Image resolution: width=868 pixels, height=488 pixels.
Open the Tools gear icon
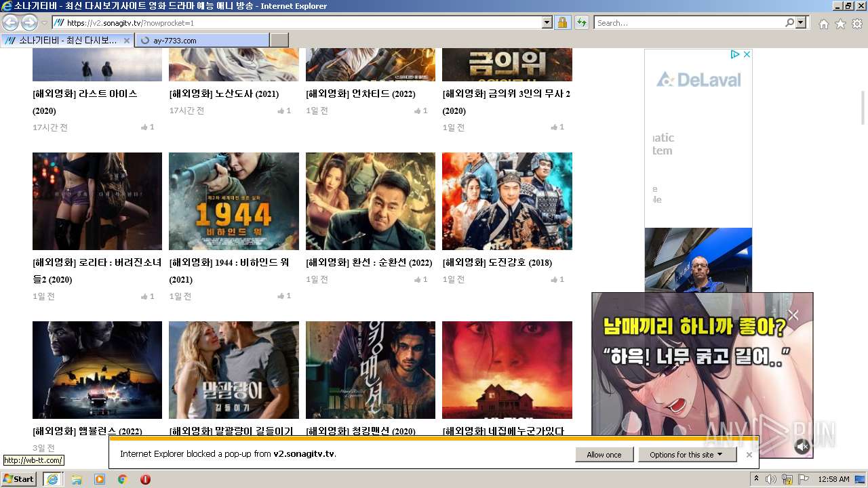857,24
